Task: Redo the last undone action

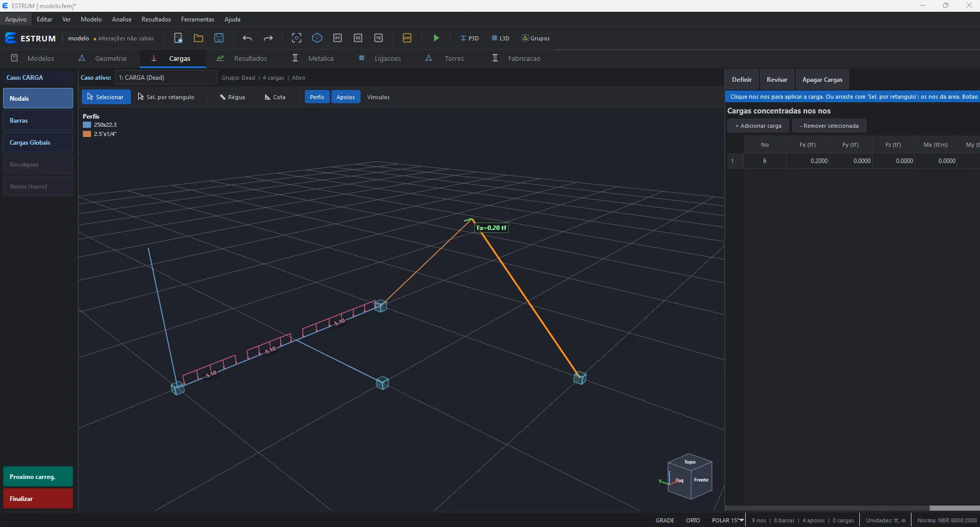Action: click(268, 38)
